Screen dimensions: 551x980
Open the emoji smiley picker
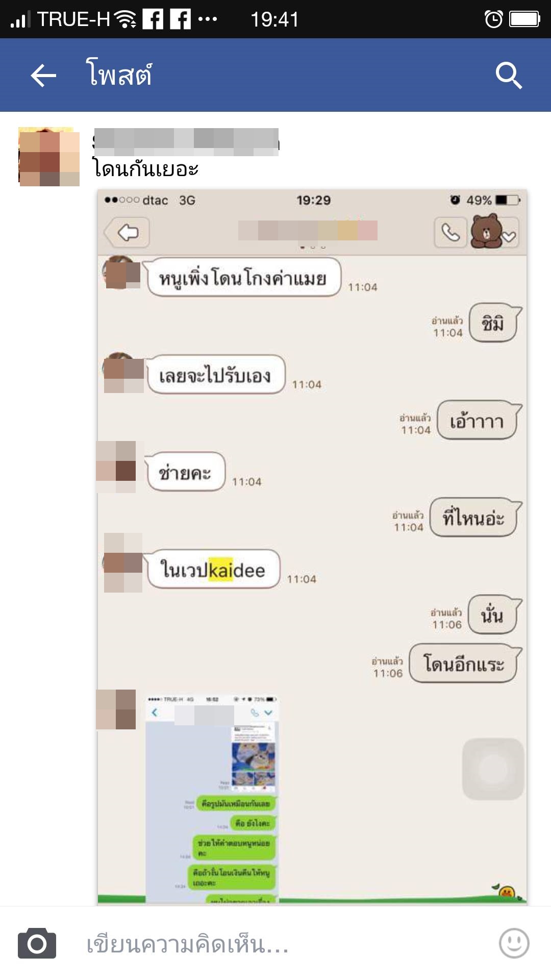[x=514, y=943]
